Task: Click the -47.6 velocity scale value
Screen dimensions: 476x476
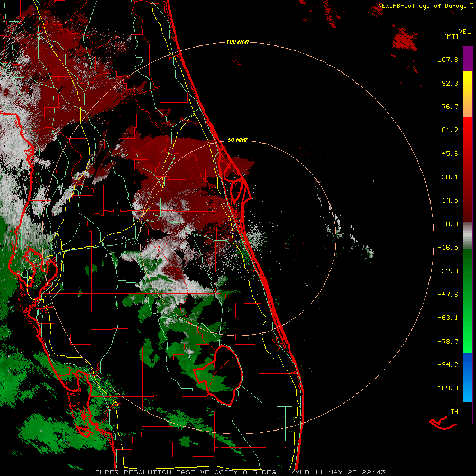Action: 448,295
